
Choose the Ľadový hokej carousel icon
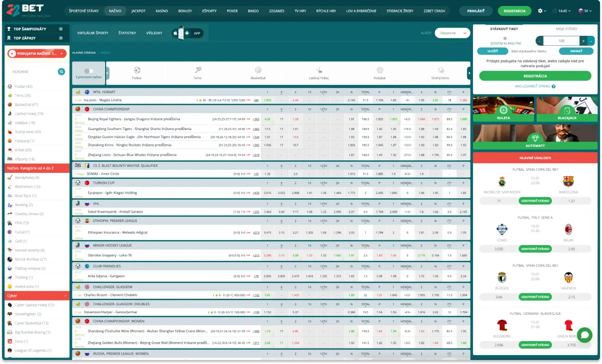(x=318, y=71)
